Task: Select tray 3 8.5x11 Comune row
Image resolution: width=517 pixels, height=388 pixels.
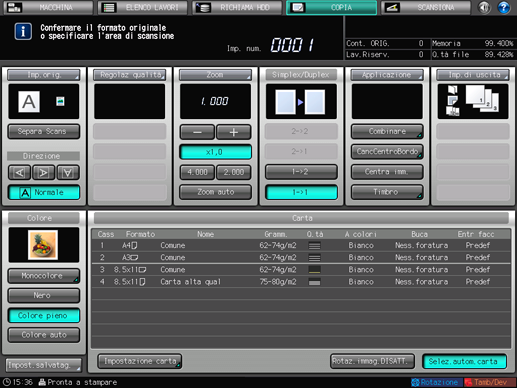Action: click(301, 270)
